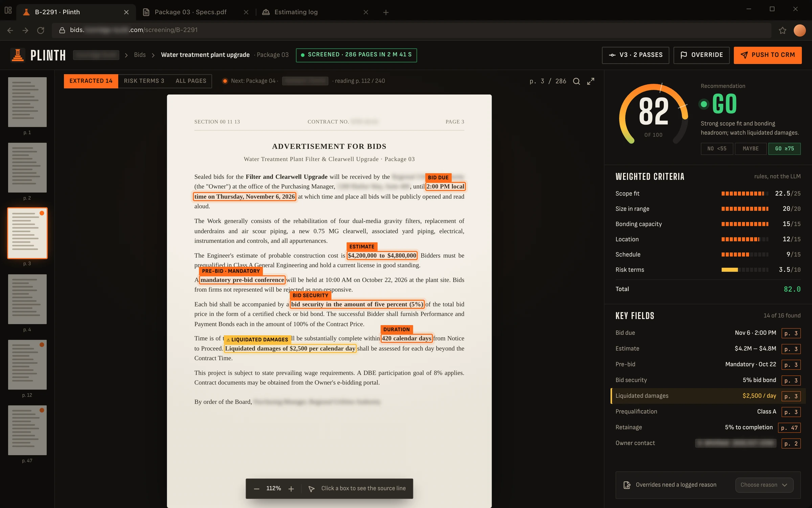
Task: Click the 82 of 100 score gauge
Action: coord(653,114)
